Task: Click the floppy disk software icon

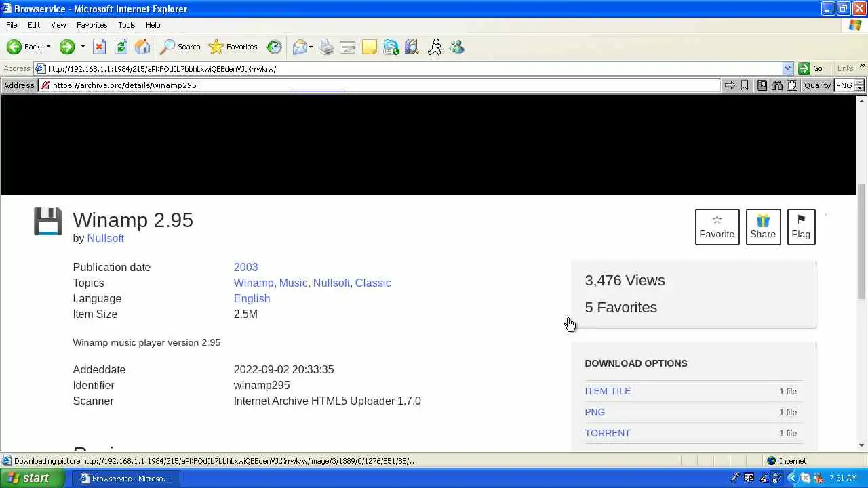Action: point(48,222)
